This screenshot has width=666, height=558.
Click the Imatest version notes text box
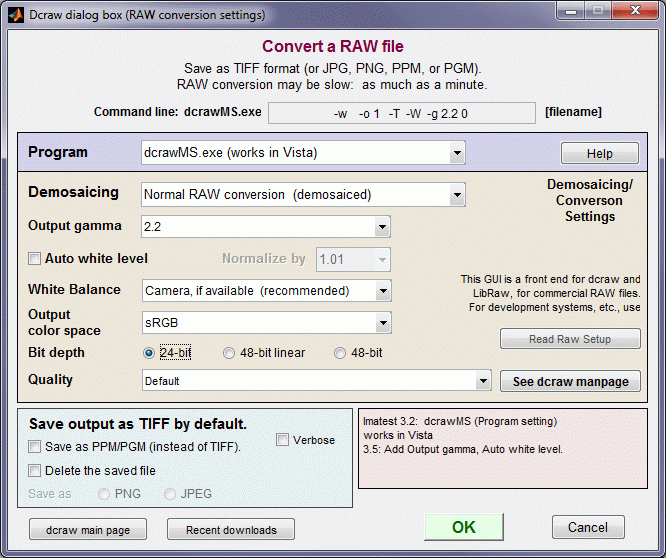503,448
